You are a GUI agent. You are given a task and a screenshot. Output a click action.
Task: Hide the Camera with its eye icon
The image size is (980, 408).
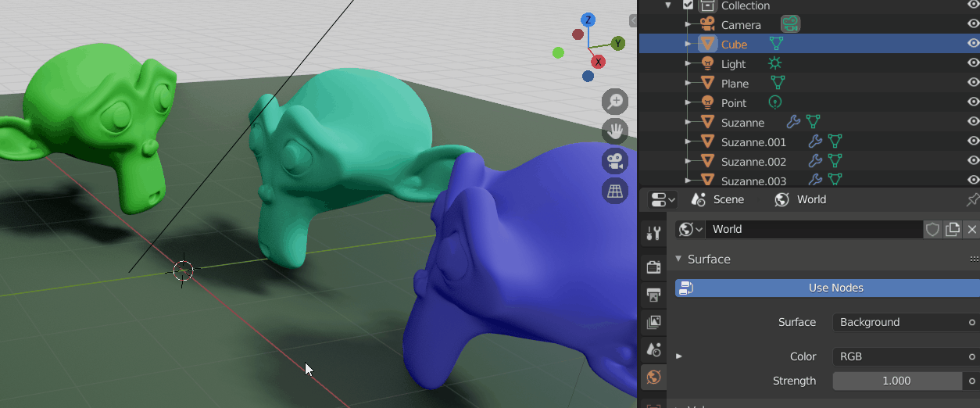pyautogui.click(x=972, y=24)
